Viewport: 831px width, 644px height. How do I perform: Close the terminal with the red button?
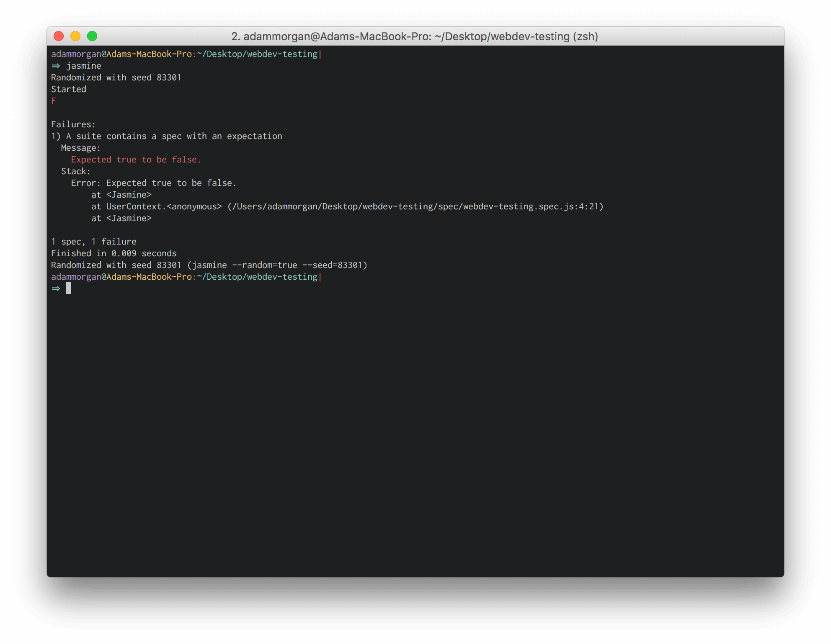coord(59,36)
